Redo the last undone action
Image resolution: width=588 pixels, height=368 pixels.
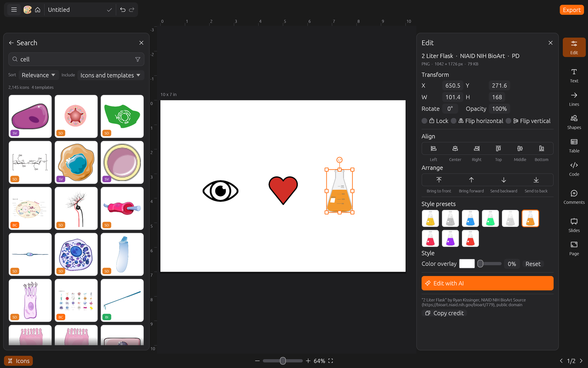(x=131, y=10)
